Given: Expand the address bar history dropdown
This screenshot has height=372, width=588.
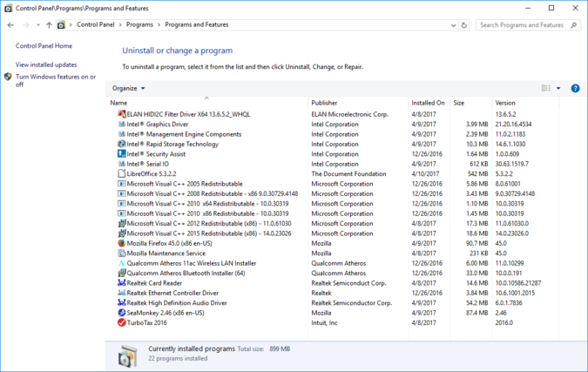Looking at the screenshot, I should (x=453, y=25).
